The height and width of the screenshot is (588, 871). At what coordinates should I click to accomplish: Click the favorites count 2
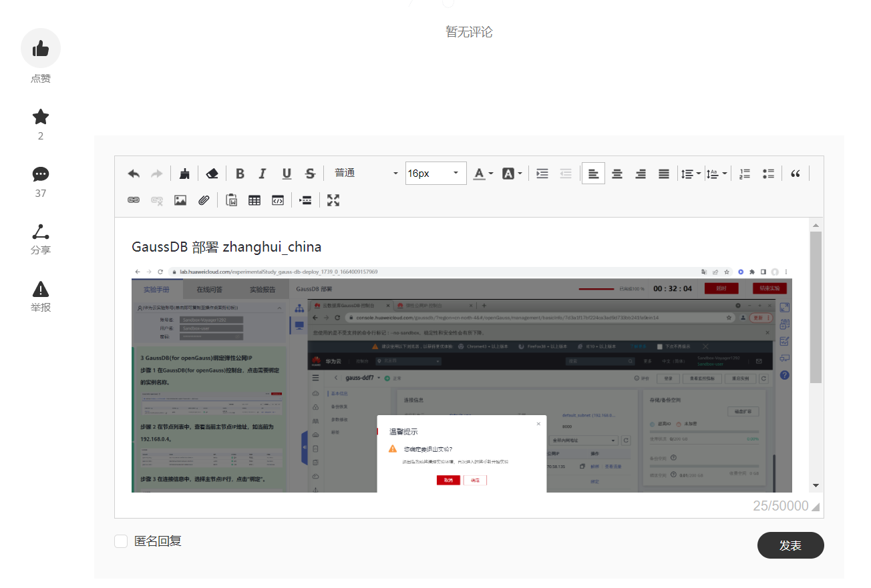(41, 136)
